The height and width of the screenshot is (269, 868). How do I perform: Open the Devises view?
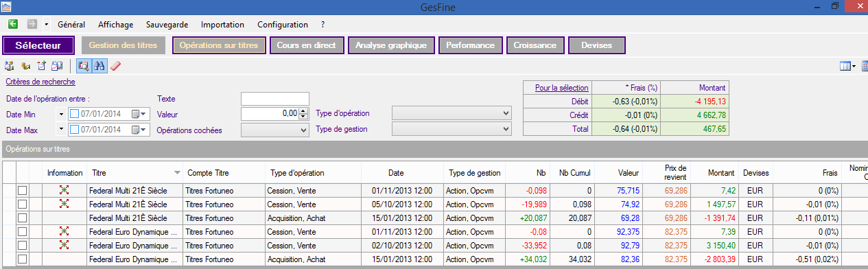[597, 45]
